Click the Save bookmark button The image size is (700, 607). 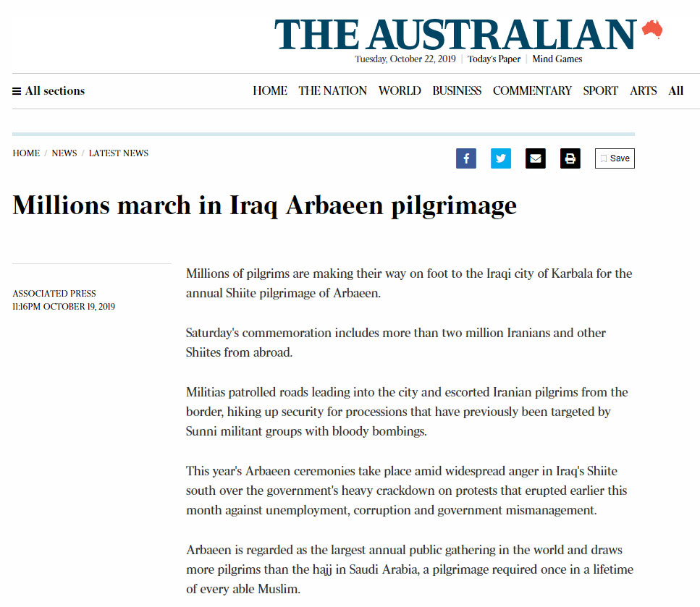tap(615, 158)
